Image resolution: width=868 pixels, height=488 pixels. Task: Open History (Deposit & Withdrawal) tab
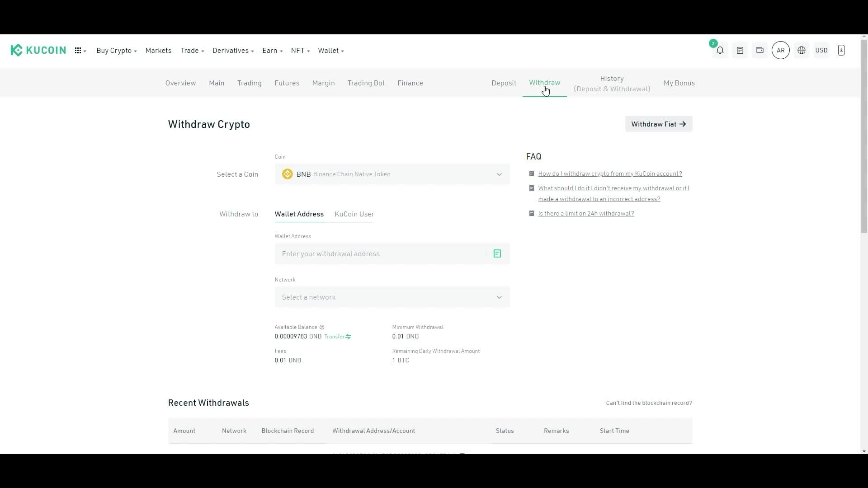[x=612, y=84]
